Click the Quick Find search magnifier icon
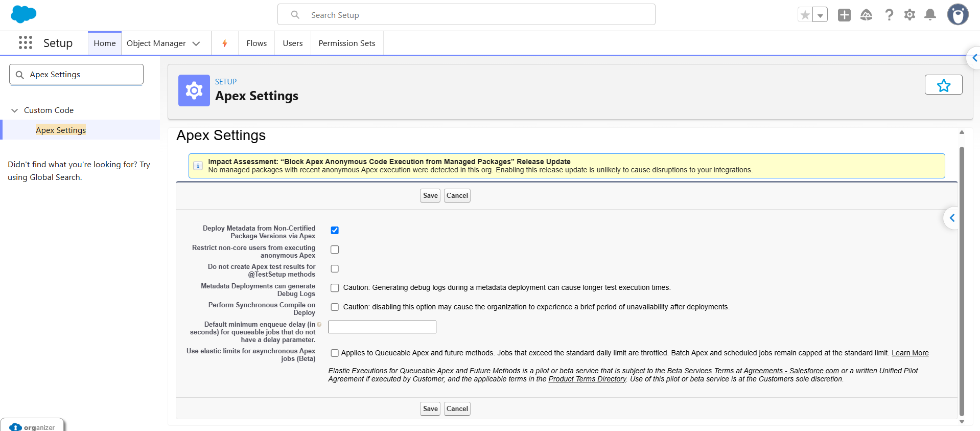980x431 pixels. point(20,75)
